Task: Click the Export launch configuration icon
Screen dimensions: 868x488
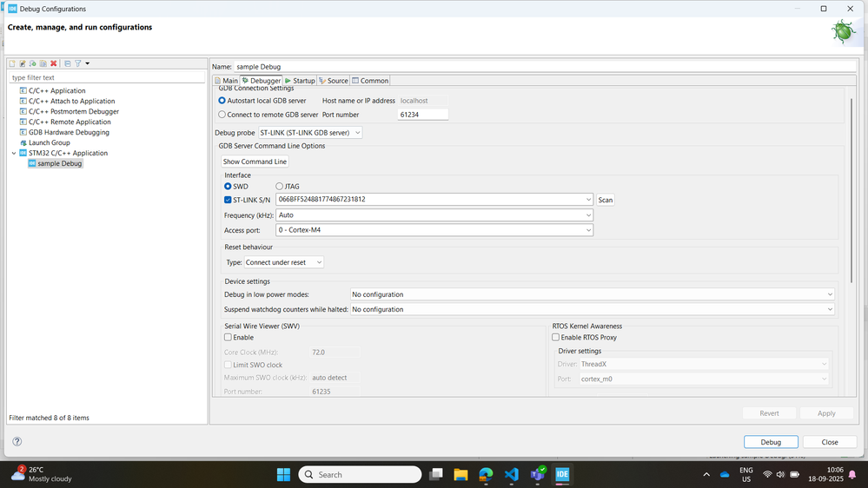Action: [x=33, y=63]
